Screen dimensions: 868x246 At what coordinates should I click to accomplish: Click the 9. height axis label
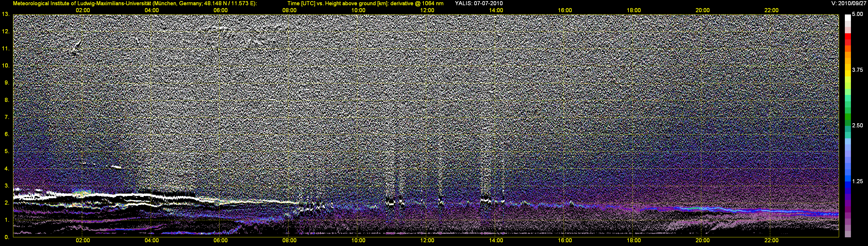click(7, 82)
